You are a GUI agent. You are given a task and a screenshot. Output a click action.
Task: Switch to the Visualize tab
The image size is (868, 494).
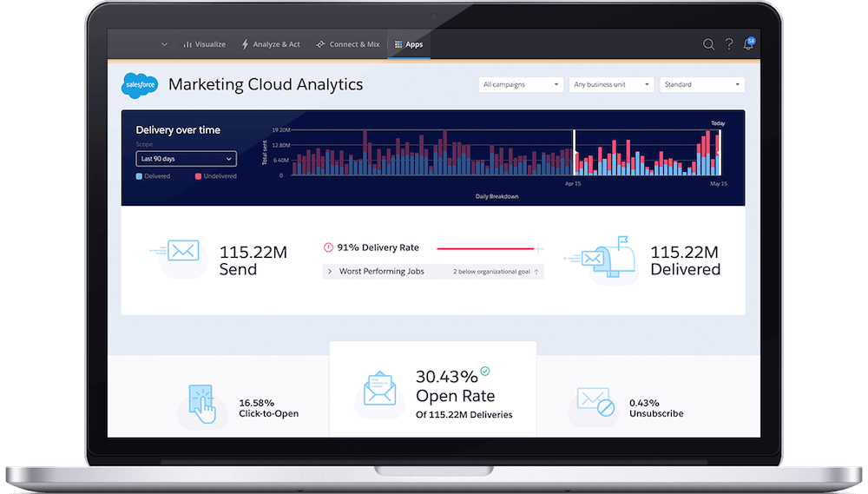point(204,44)
